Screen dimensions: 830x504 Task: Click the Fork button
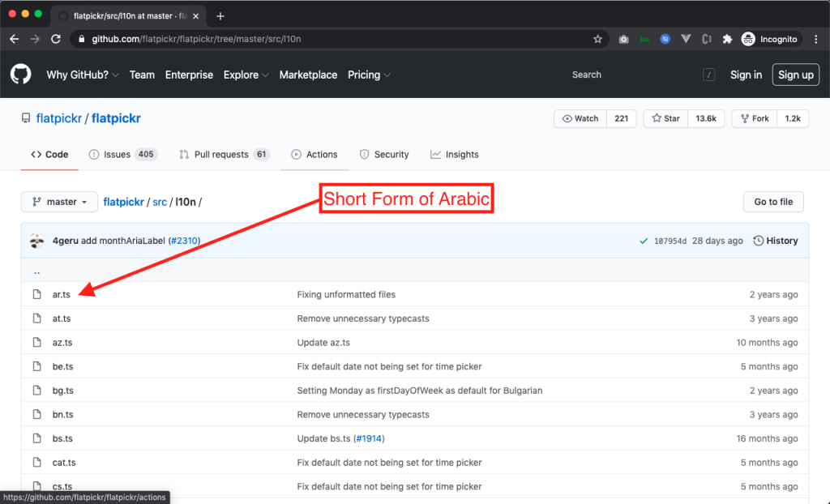click(x=755, y=118)
